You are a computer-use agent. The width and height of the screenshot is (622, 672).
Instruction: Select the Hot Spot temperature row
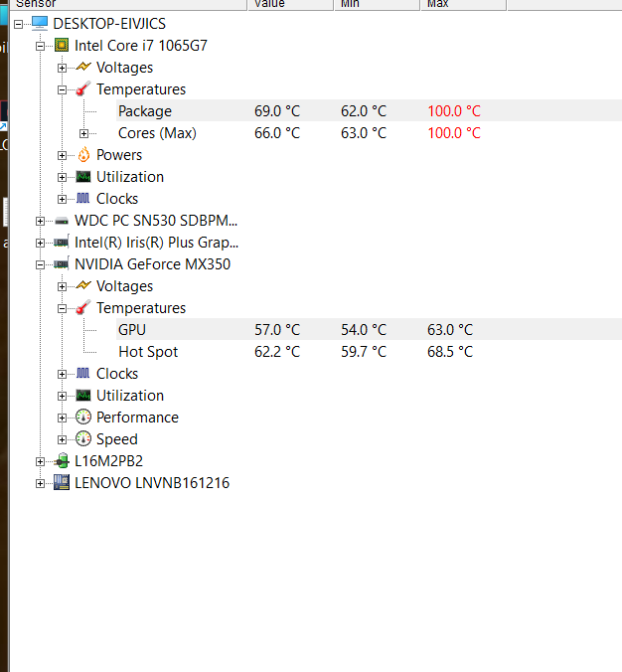click(369, 352)
